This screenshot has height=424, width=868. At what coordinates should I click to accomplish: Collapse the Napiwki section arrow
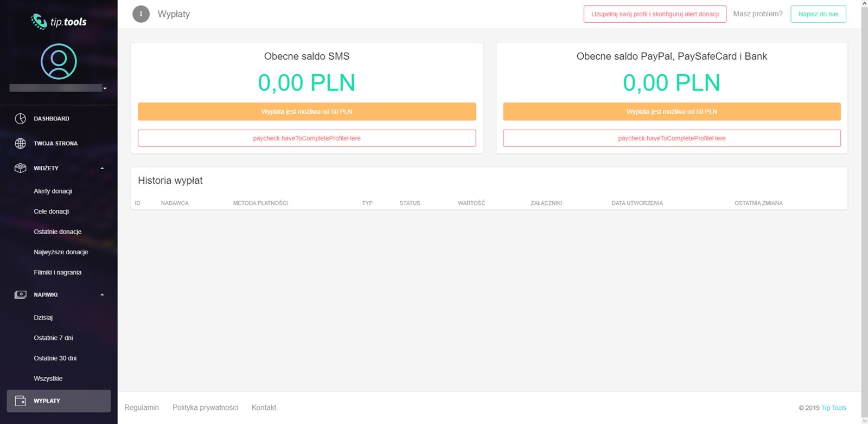pos(102,295)
